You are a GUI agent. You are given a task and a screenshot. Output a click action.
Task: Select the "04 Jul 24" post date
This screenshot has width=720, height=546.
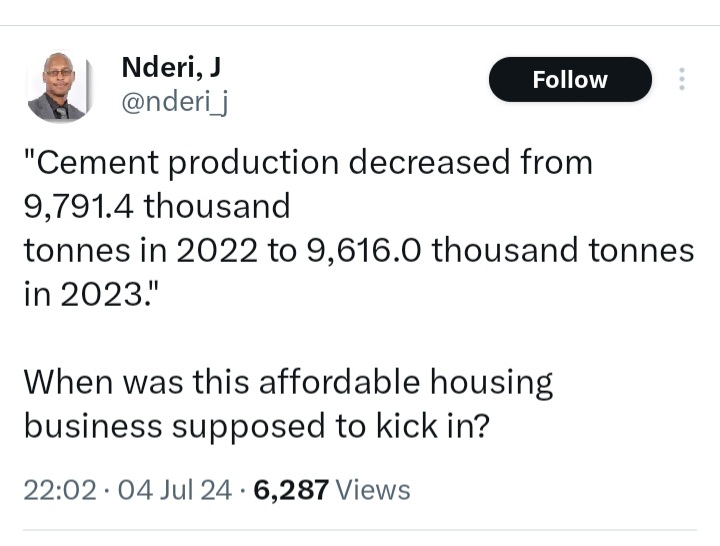[175, 490]
